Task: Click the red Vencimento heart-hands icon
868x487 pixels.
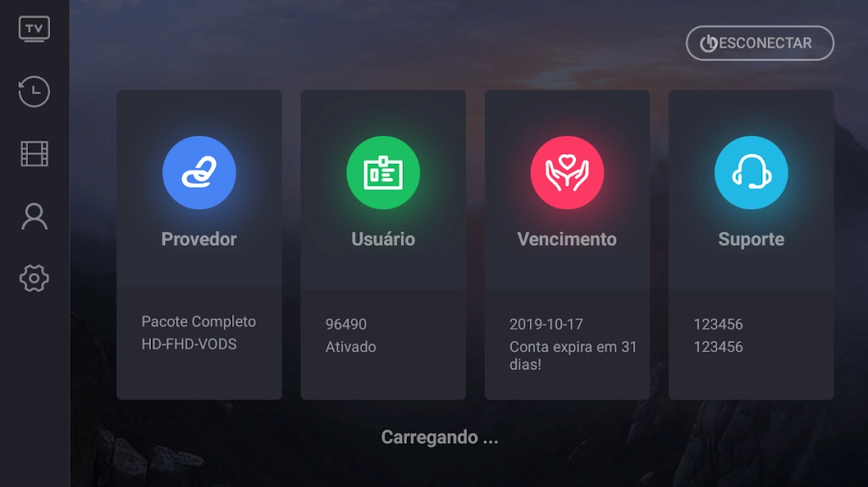Action: [567, 173]
